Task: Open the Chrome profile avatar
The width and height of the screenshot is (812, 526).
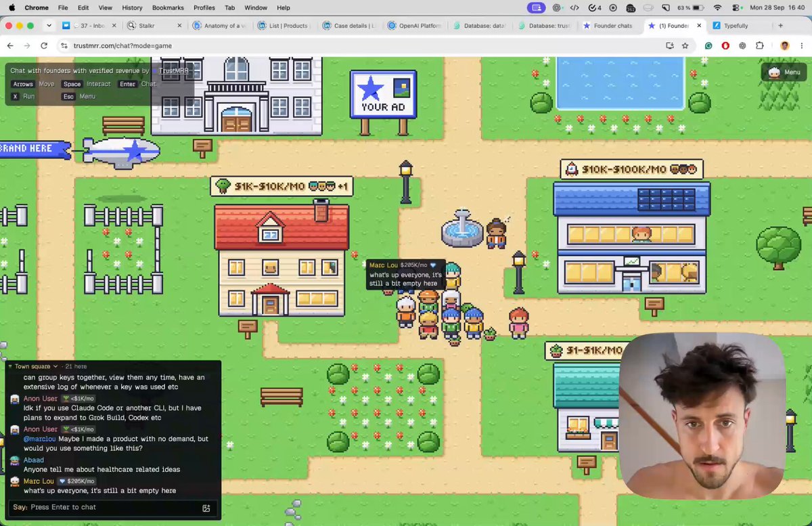Action: [785, 45]
